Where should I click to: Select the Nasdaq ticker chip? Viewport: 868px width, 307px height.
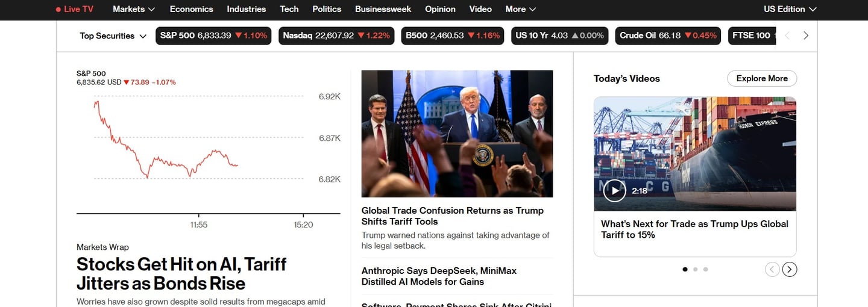336,36
